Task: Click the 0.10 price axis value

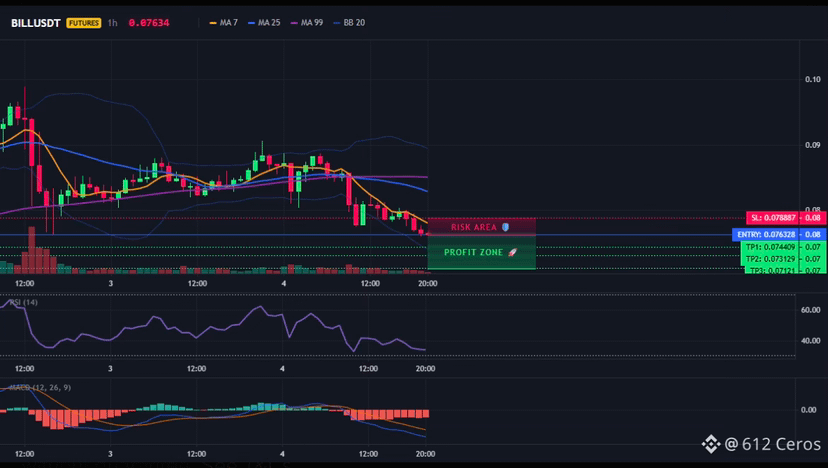Action: (x=813, y=79)
